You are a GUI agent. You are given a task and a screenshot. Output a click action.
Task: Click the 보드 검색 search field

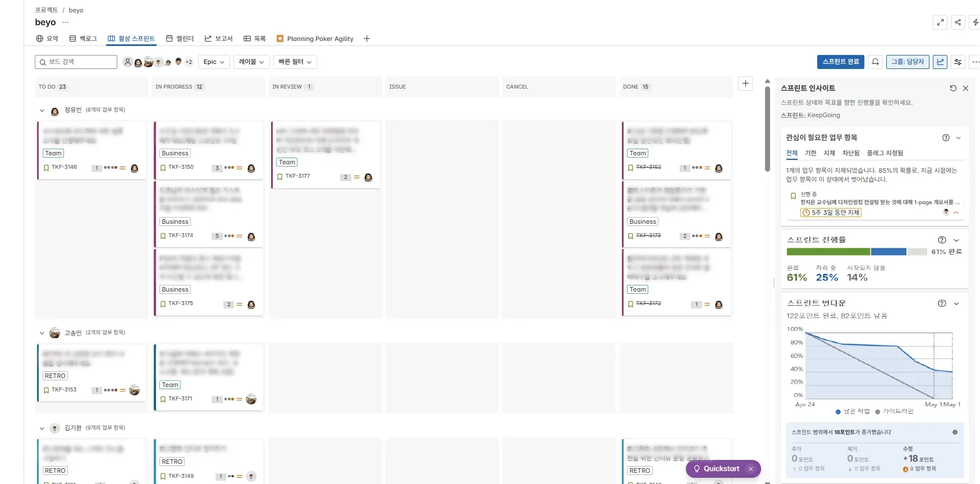[76, 62]
